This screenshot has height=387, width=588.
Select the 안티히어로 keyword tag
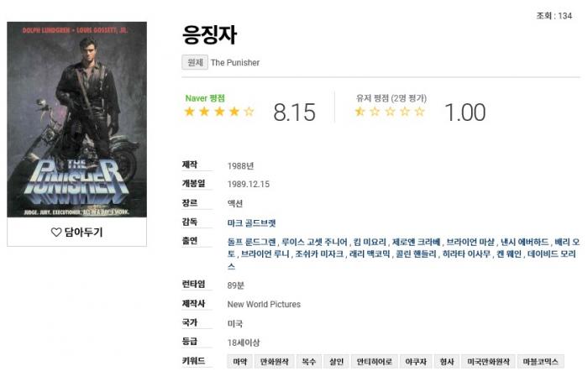[375, 362]
